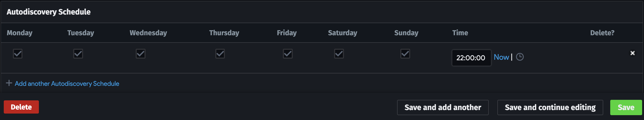Click the X delete icon for schedule row
644x120 pixels.
tap(632, 53)
